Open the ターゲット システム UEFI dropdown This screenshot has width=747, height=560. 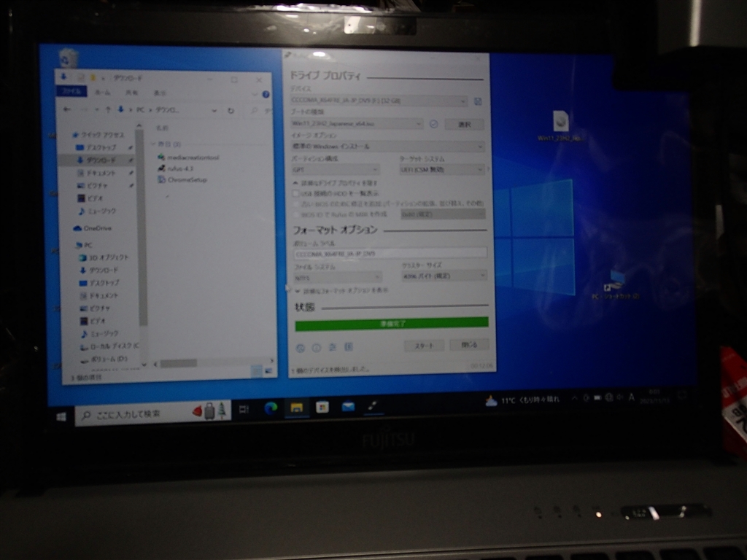(x=441, y=169)
